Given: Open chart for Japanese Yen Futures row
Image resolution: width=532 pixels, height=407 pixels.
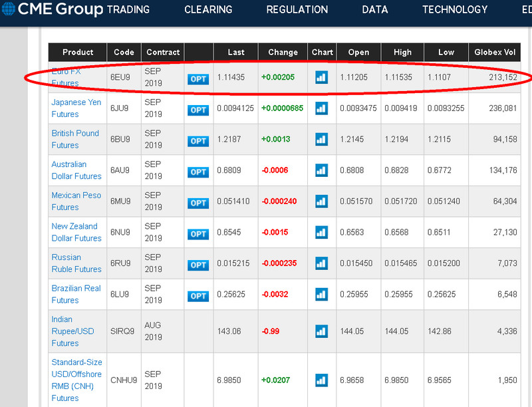Looking at the screenshot, I should click(x=321, y=108).
